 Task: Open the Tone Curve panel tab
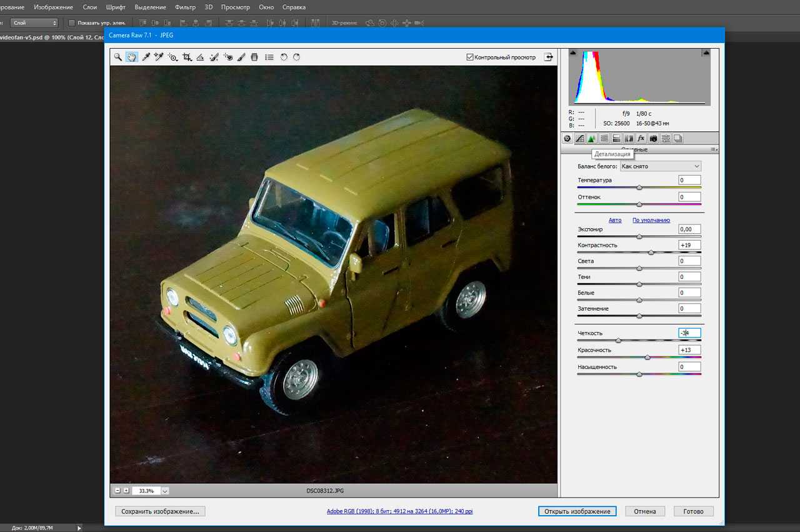click(579, 139)
